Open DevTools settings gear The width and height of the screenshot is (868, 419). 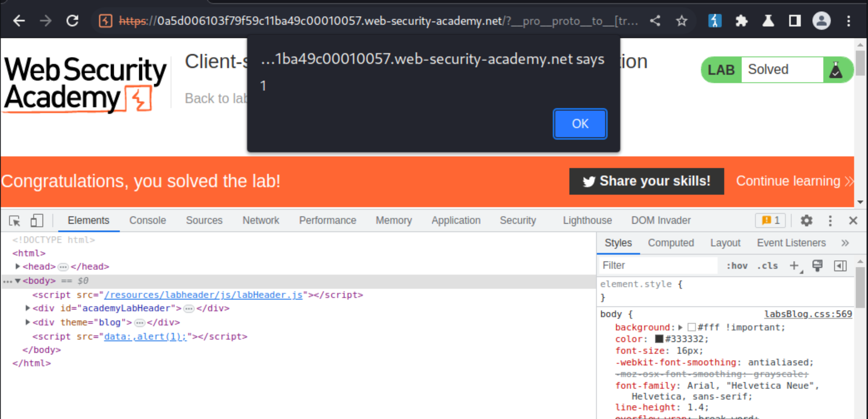806,221
